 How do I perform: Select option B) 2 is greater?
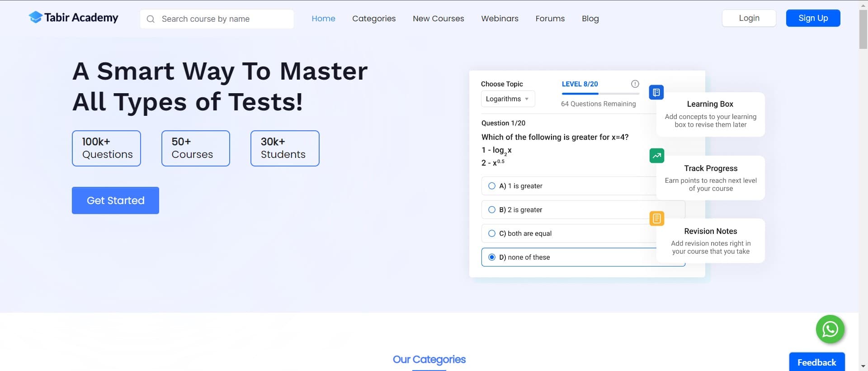[x=492, y=210]
